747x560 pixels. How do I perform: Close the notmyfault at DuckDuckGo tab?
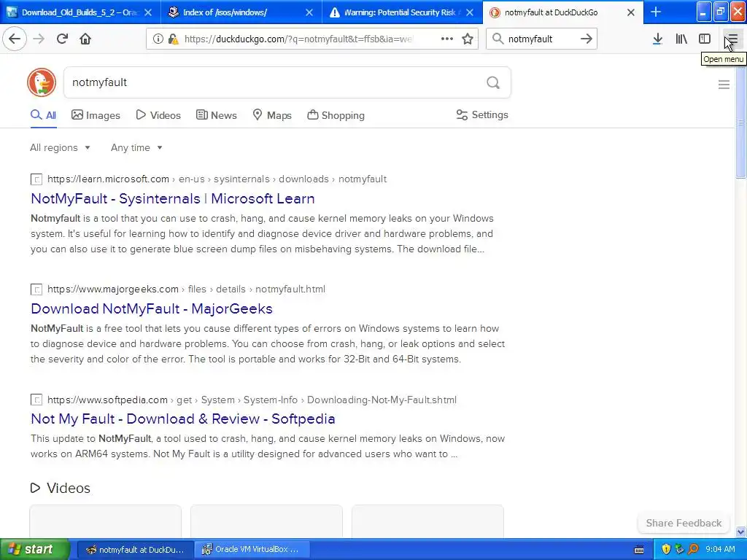click(x=631, y=12)
